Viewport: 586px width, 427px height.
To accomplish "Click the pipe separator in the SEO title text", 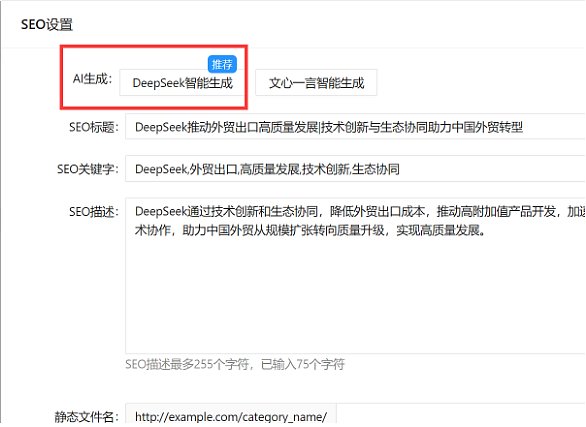I will pyautogui.click(x=319, y=127).
